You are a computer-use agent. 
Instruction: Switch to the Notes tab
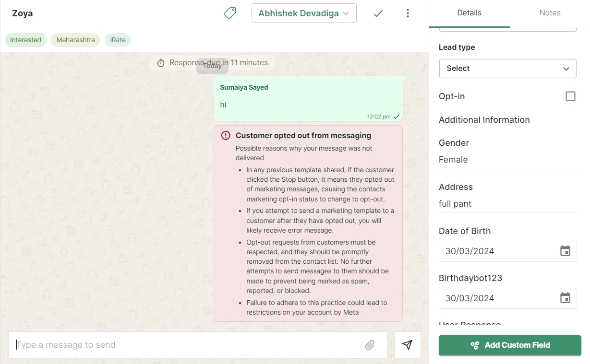(x=550, y=13)
